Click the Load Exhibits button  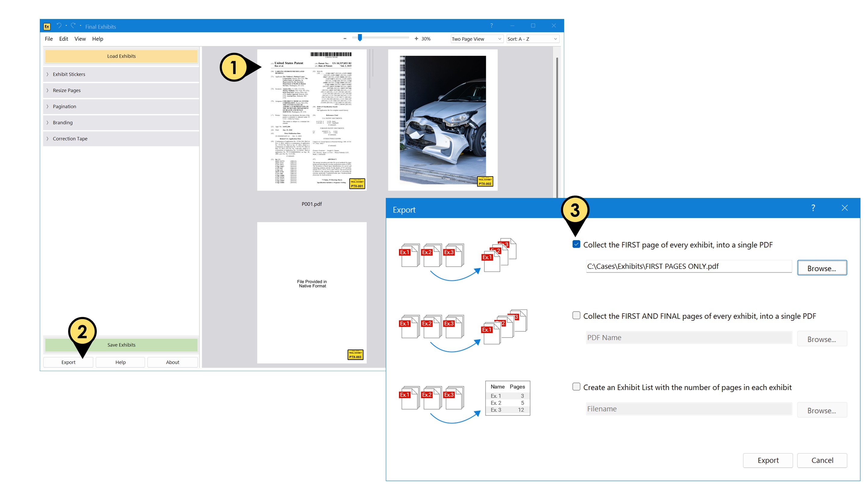click(121, 56)
